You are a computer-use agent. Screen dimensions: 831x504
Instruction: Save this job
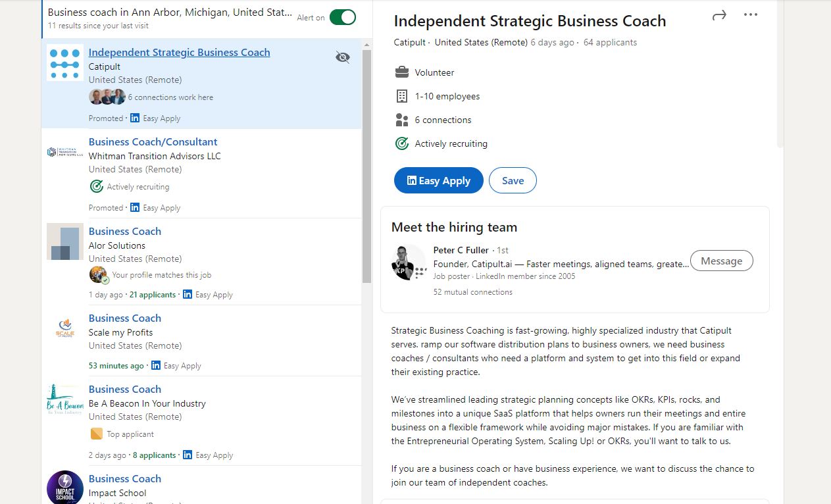[x=513, y=180]
